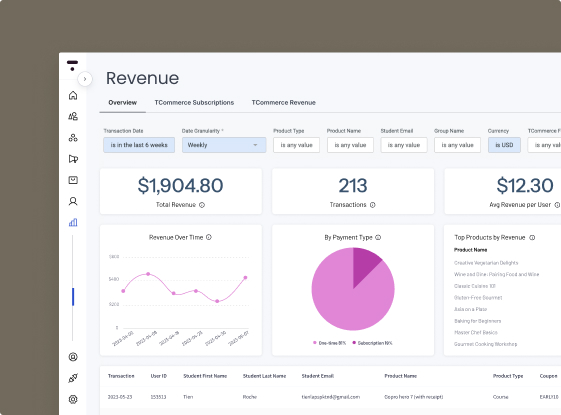Sort by Student Last Name column header
This screenshot has width=561, height=415.
(x=264, y=376)
